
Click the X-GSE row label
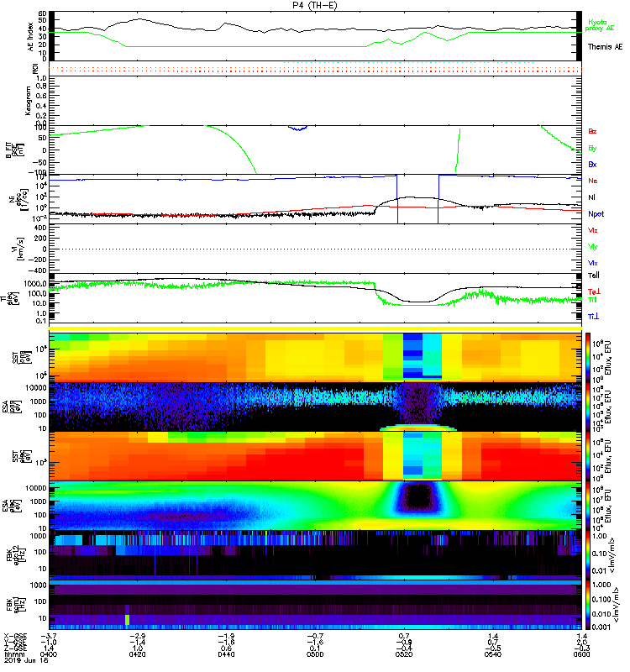15,637
